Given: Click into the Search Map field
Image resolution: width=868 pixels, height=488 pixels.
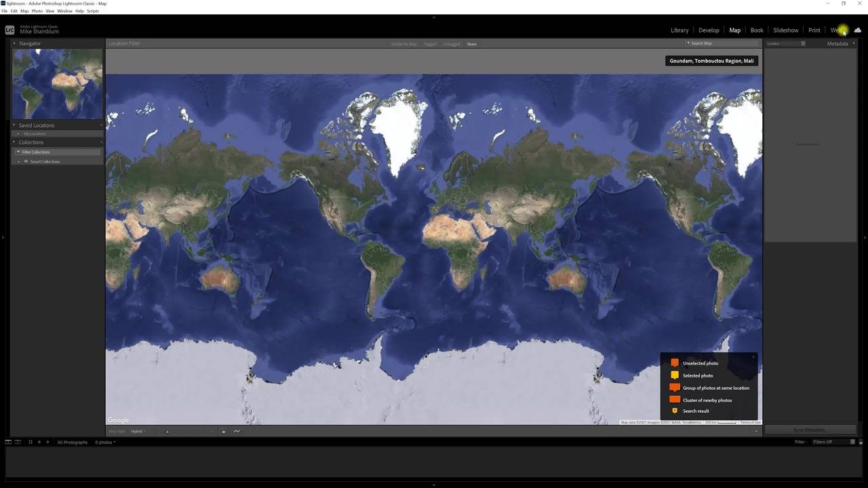Looking at the screenshot, I should pyautogui.click(x=722, y=43).
